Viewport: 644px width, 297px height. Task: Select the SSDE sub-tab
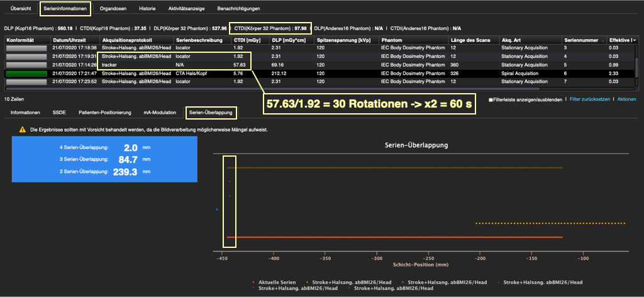pos(60,112)
